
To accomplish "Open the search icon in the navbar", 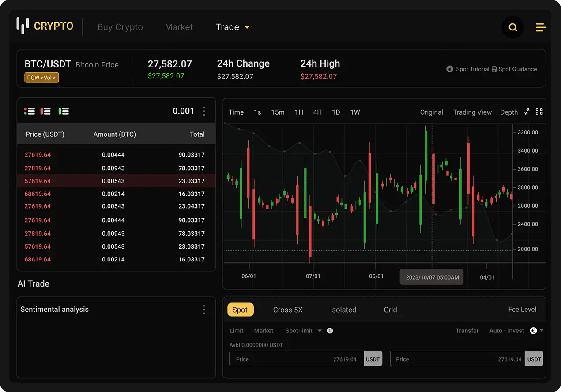I will click(x=512, y=27).
